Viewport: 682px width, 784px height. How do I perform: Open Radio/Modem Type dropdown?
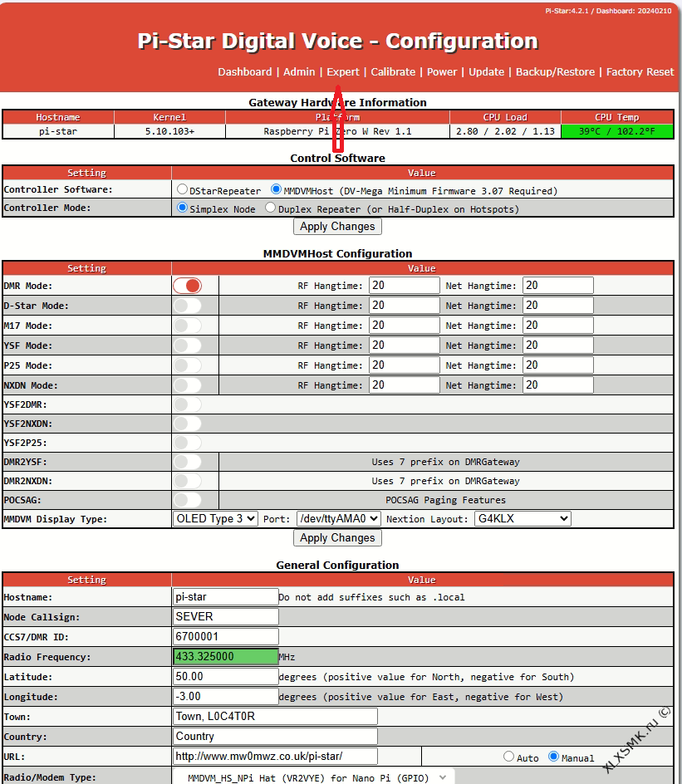point(313,778)
